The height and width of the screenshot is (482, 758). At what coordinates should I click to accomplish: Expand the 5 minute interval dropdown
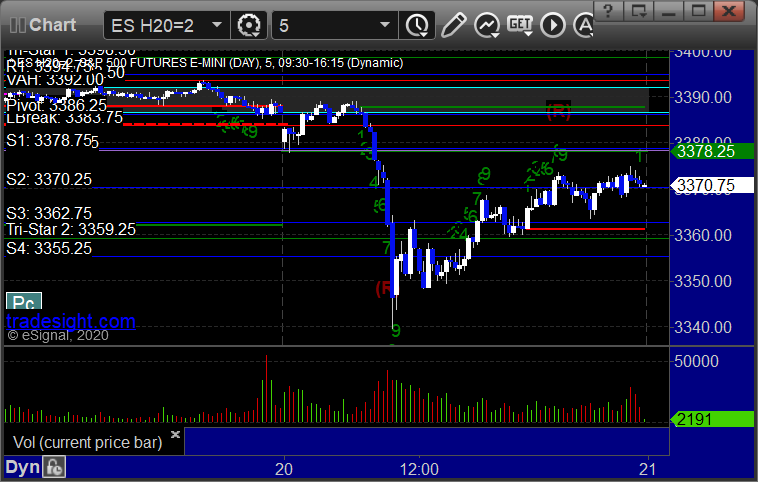[x=385, y=25]
